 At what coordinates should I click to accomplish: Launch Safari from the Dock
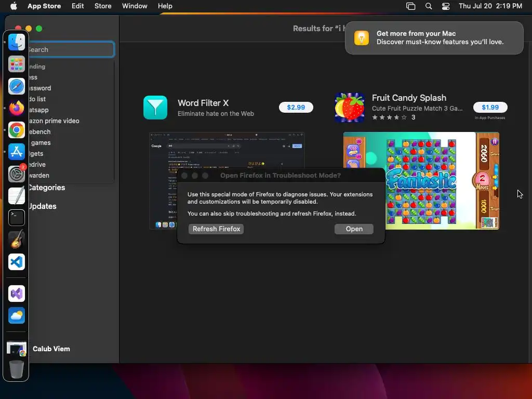pos(16,86)
